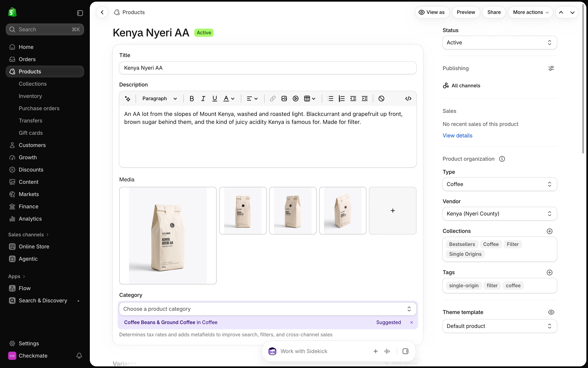Click the notifications bell icon
This screenshot has width=588, height=368.
(x=79, y=356)
